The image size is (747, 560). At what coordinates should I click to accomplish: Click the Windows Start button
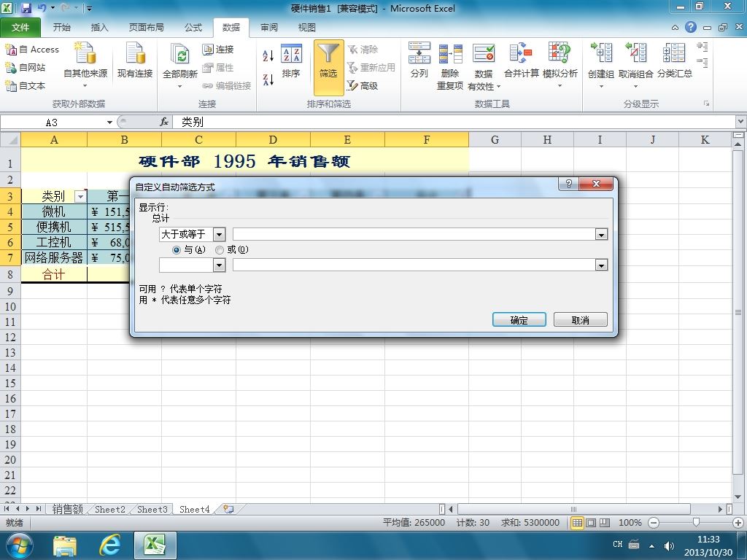click(x=18, y=545)
